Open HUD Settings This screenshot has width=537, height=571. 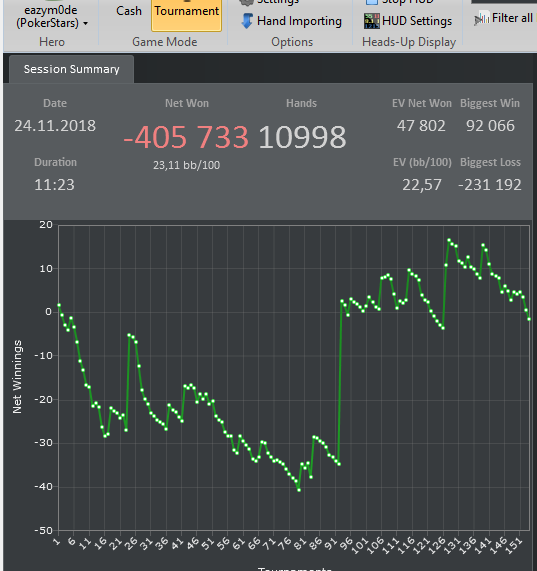(x=408, y=21)
